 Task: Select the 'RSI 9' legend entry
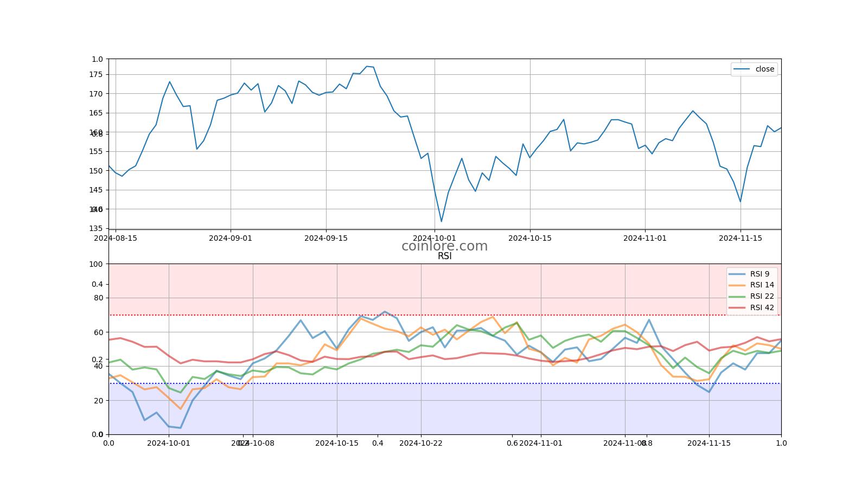pyautogui.click(x=749, y=274)
